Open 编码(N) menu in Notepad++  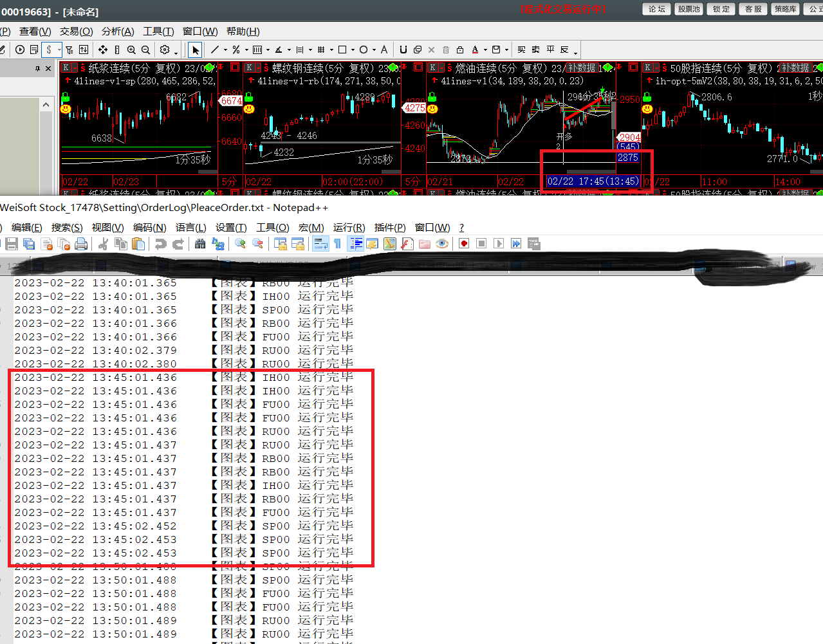click(x=149, y=228)
